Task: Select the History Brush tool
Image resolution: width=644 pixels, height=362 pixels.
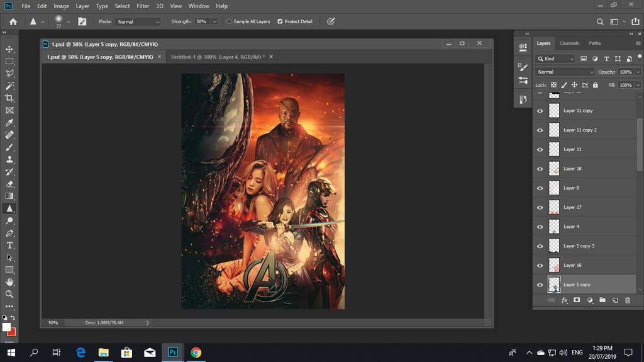Action: (9, 172)
